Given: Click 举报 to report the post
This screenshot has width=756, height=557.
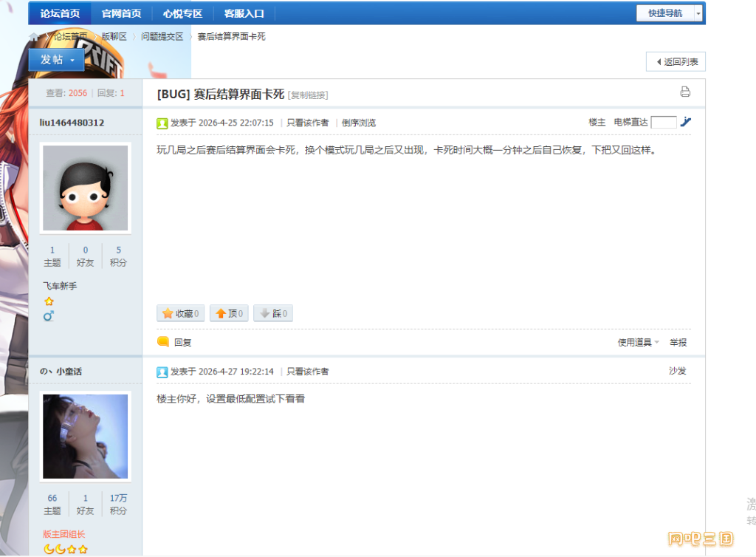Looking at the screenshot, I should click(678, 342).
